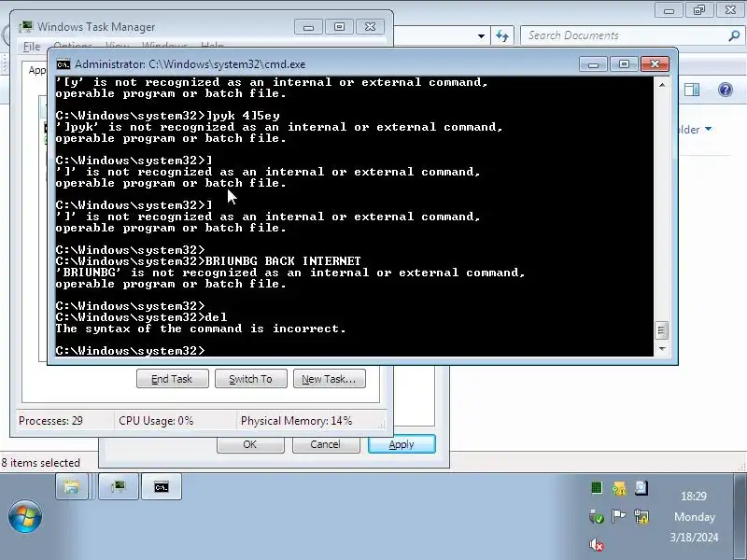Click the Search Documents input field
Image resolution: width=747 pixels, height=560 pixels.
point(624,35)
